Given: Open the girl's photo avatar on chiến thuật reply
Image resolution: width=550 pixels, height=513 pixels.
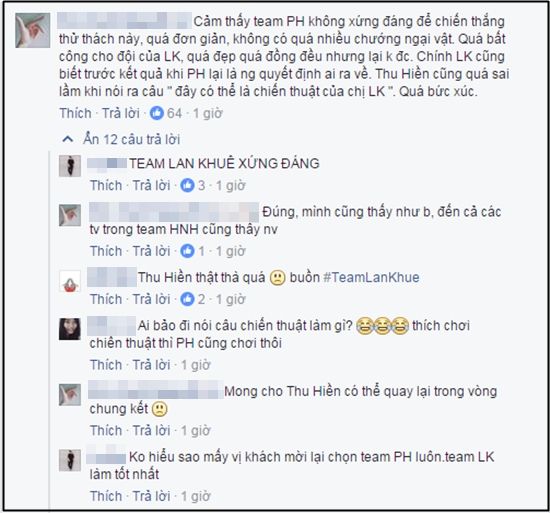Looking at the screenshot, I should 70,329.
